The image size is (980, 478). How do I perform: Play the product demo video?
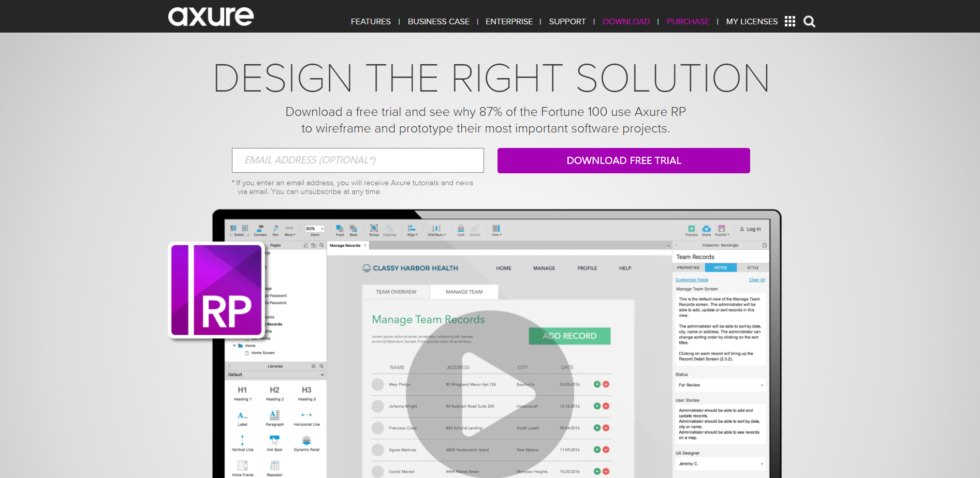point(490,393)
